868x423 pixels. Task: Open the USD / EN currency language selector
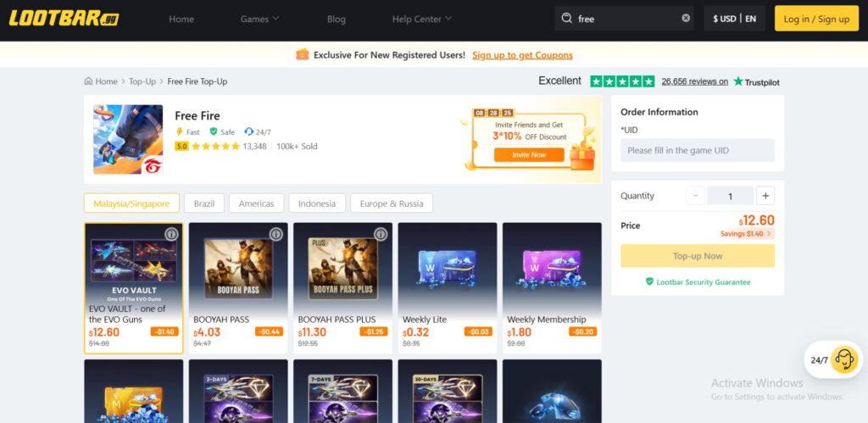click(x=734, y=19)
